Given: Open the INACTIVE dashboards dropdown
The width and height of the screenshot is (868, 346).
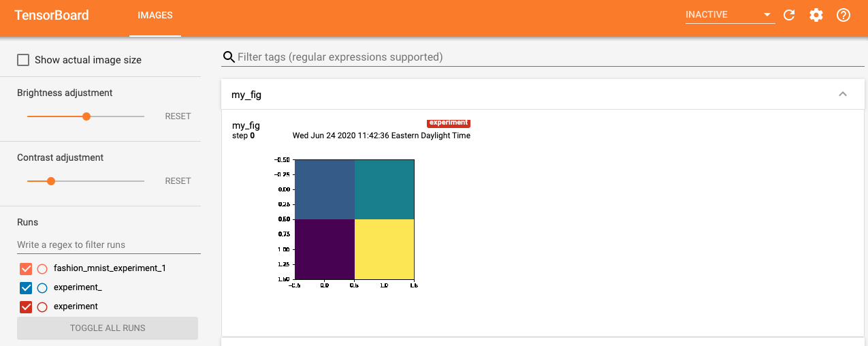Looking at the screenshot, I should pos(729,15).
